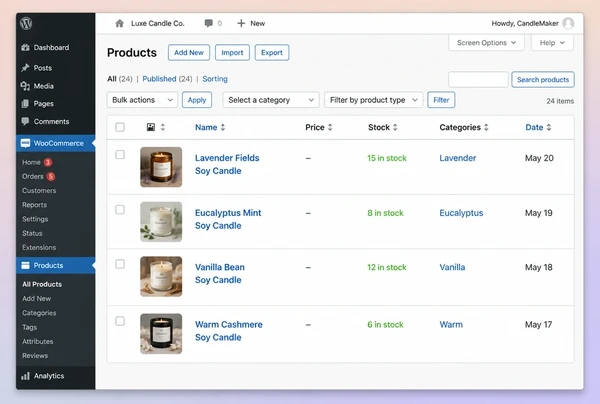Click the Analytics bar chart icon
600x404 pixels.
point(25,376)
